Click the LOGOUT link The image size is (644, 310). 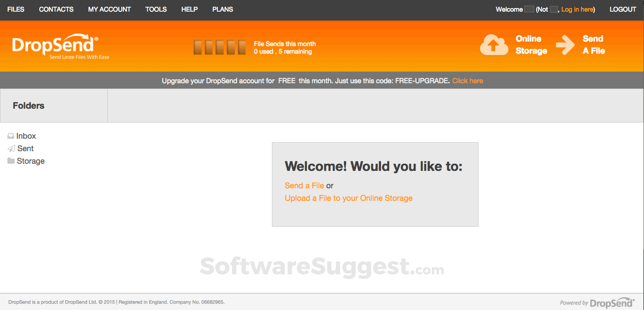click(623, 9)
